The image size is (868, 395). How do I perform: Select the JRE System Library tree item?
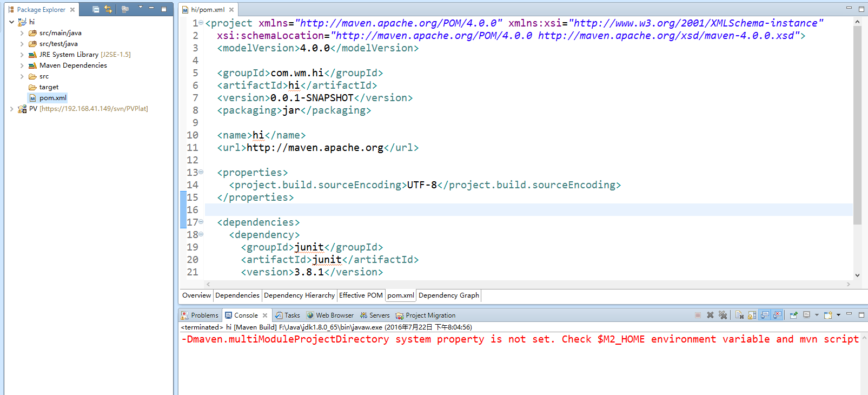[79, 55]
